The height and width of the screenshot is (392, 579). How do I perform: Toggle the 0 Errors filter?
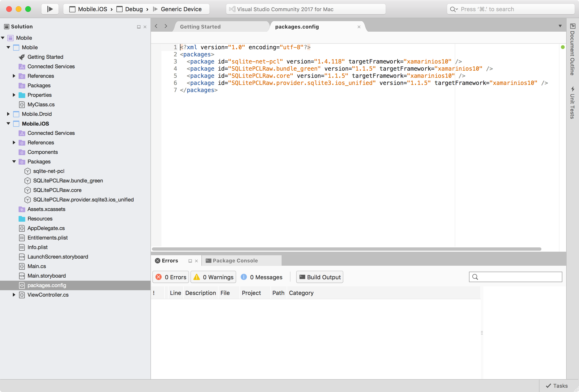point(171,277)
